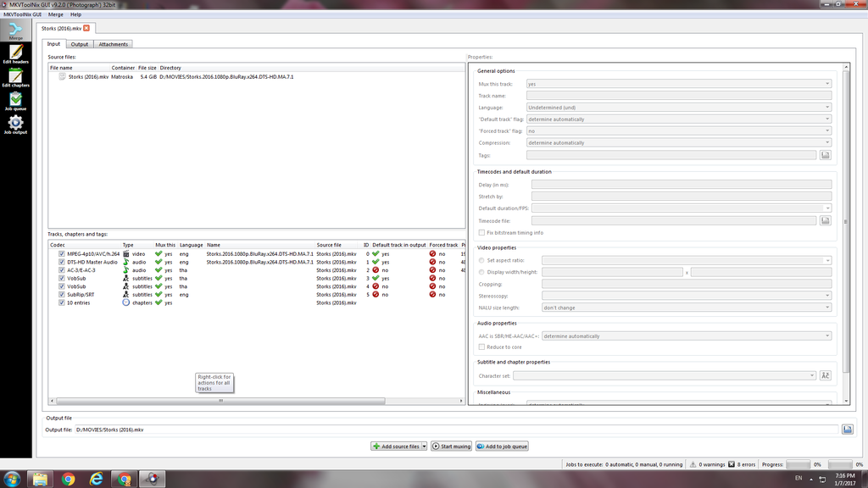Image resolution: width=868 pixels, height=488 pixels.
Task: Enable Fix bitstream timing info
Action: tap(481, 233)
